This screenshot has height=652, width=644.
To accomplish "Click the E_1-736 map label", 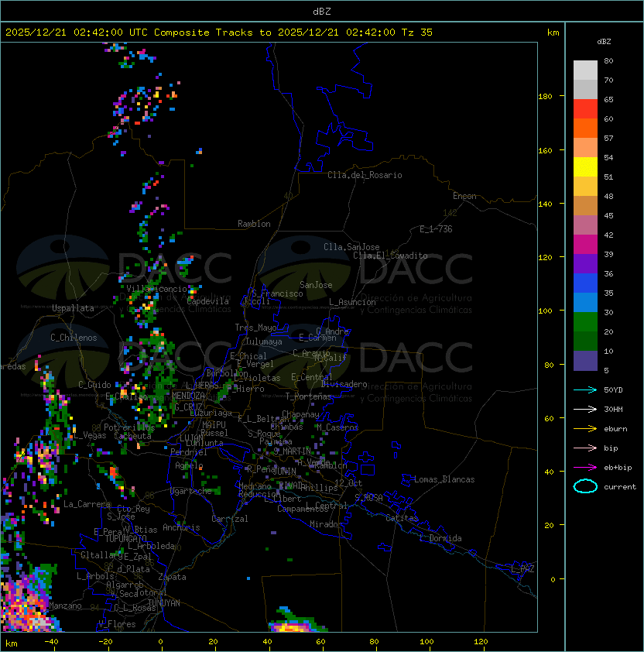I will [x=436, y=229].
